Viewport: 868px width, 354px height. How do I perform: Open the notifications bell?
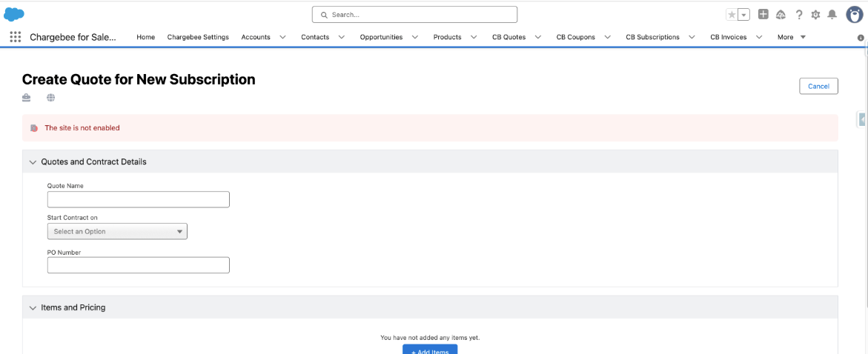pos(832,15)
